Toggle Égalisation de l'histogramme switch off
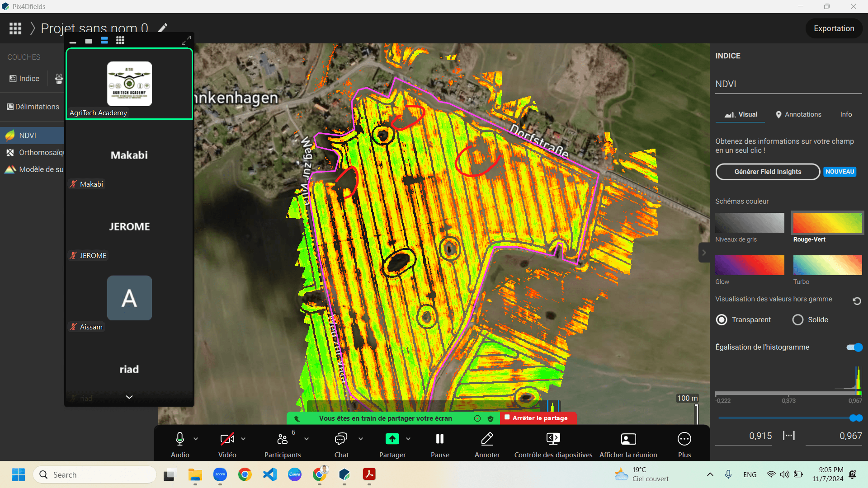This screenshot has width=868, height=488. pyautogui.click(x=854, y=347)
